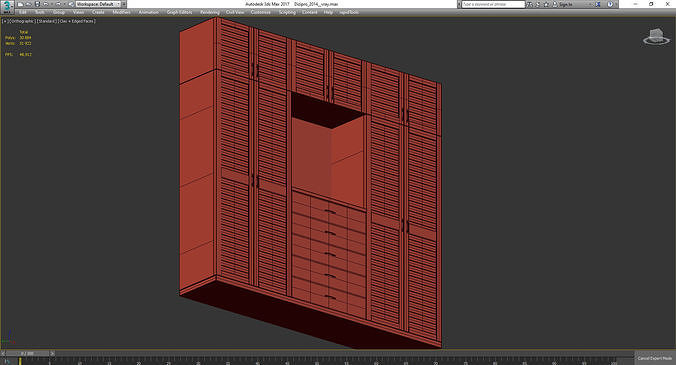Click the search binoculars icon
This screenshot has height=365, width=676.
click(x=529, y=4)
